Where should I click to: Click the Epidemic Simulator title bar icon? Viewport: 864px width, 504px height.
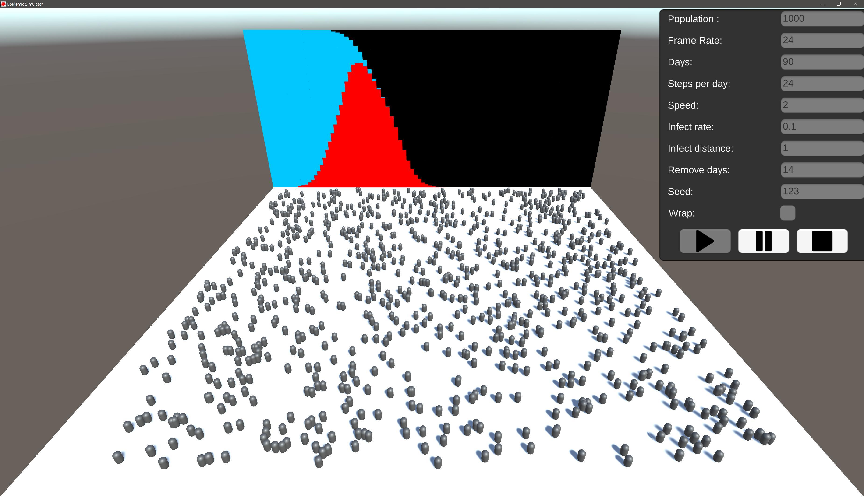3,4
